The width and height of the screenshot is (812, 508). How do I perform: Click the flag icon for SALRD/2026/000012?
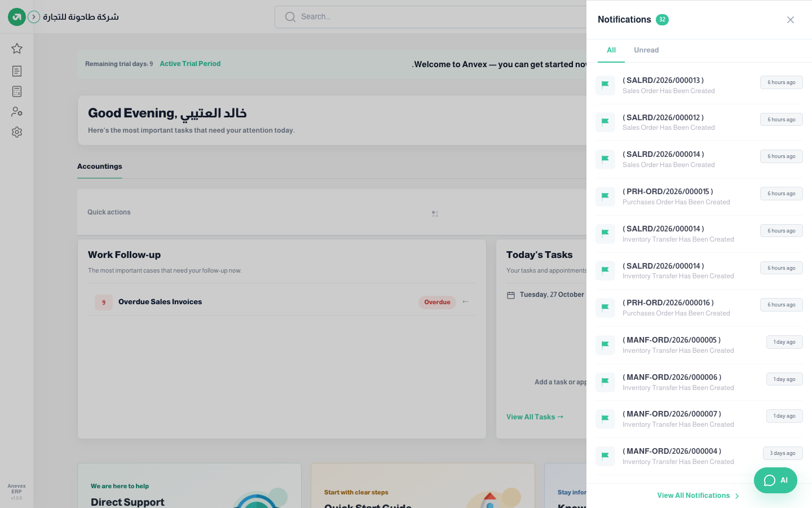pyautogui.click(x=605, y=122)
